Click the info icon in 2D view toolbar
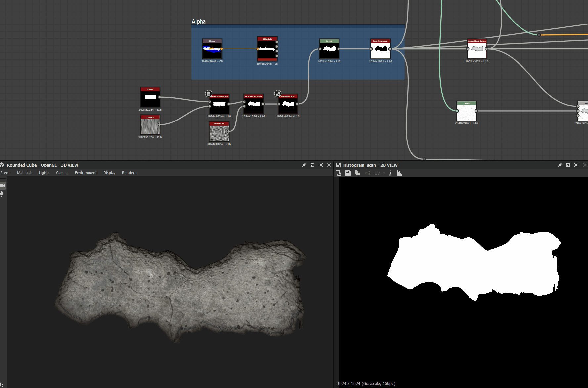The width and height of the screenshot is (588, 388). [x=390, y=173]
